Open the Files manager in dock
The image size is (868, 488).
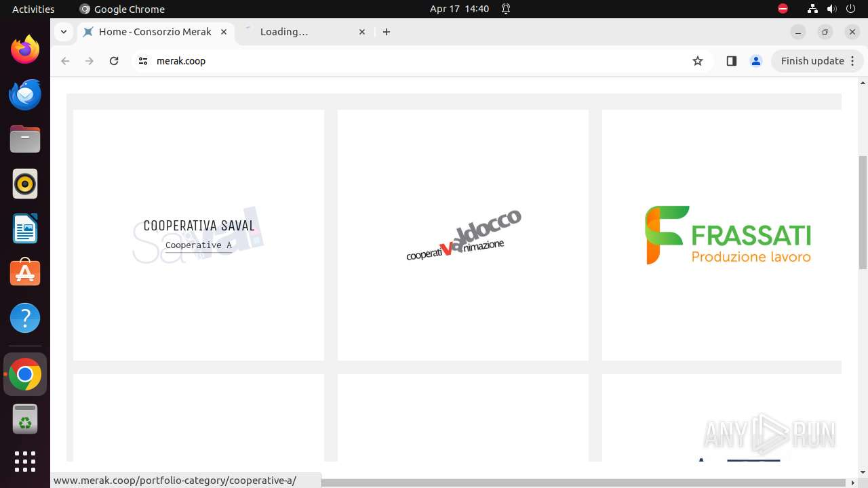25,139
